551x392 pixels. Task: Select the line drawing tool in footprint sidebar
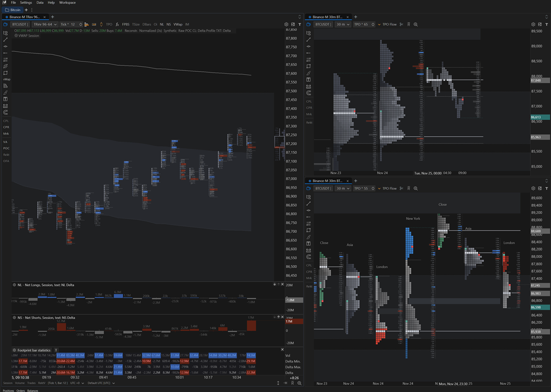click(5, 40)
